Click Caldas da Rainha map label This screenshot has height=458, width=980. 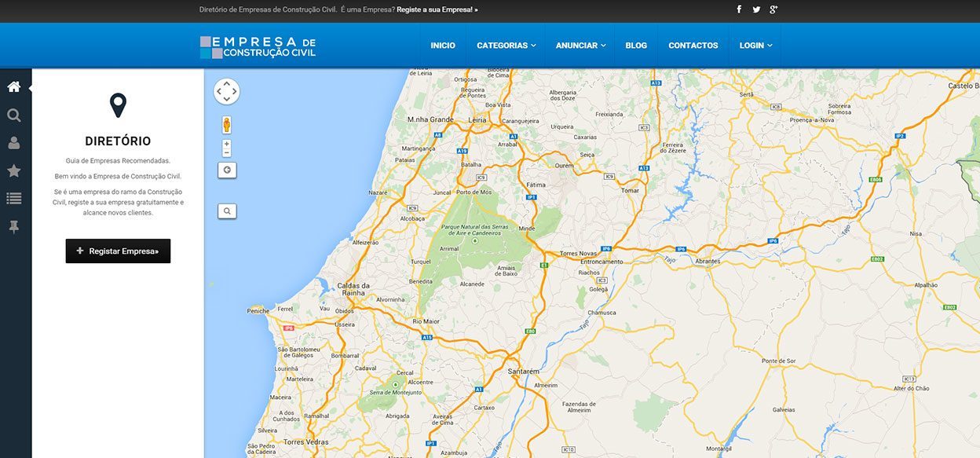click(353, 289)
